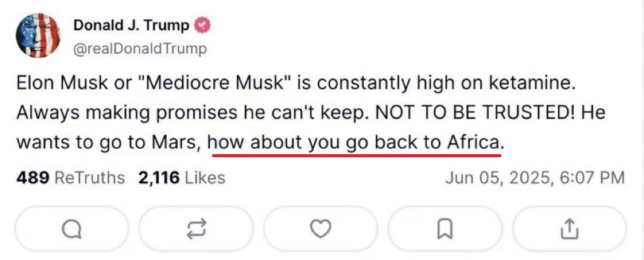644x260 pixels.
Task: Click the red-underlined phrase in the post
Action: click(357, 143)
